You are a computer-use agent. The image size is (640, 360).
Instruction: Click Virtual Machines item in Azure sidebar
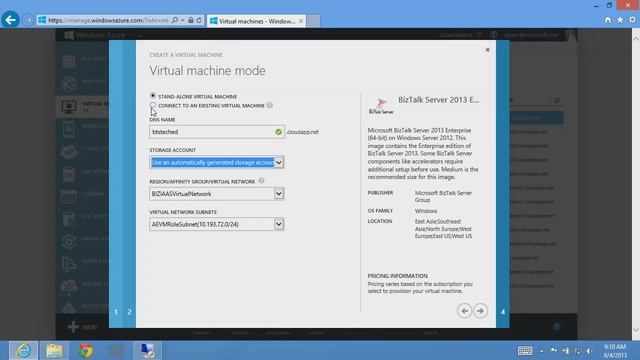coord(82,107)
